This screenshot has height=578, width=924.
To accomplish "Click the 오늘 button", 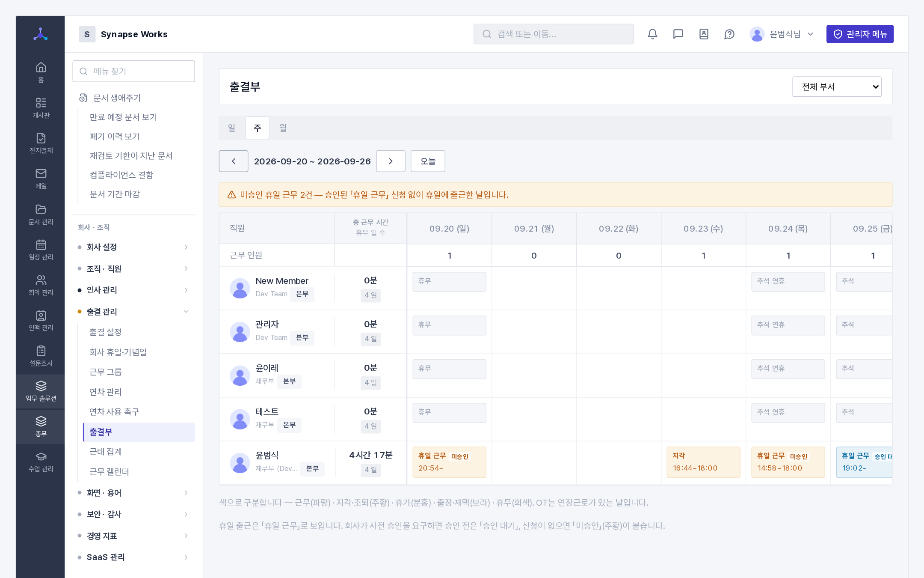I will click(428, 161).
